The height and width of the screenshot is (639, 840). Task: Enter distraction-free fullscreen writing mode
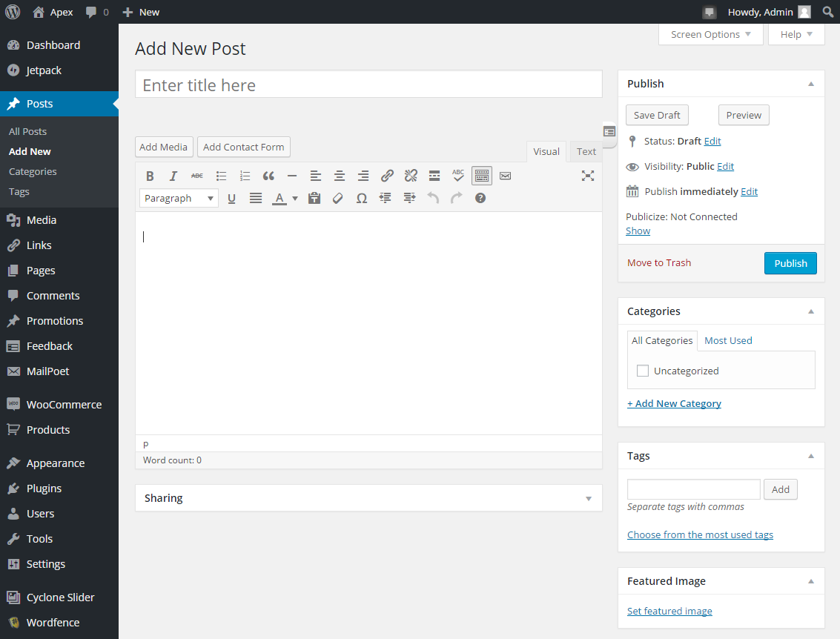pos(588,176)
